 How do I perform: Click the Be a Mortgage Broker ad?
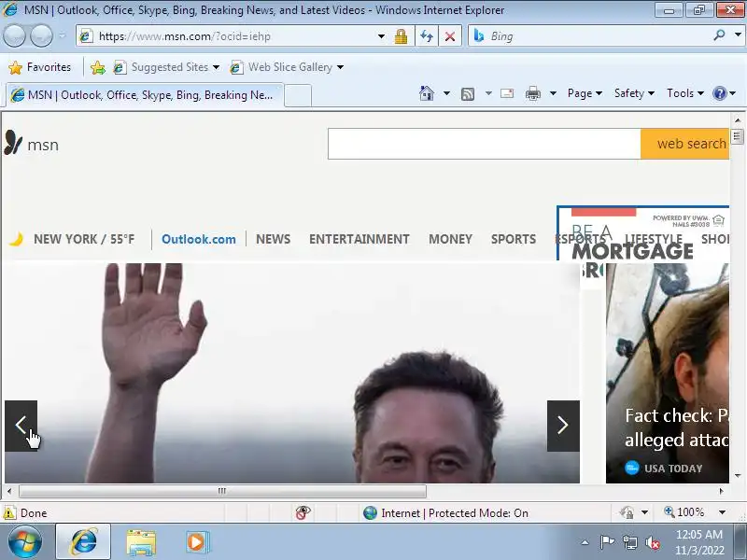point(642,233)
